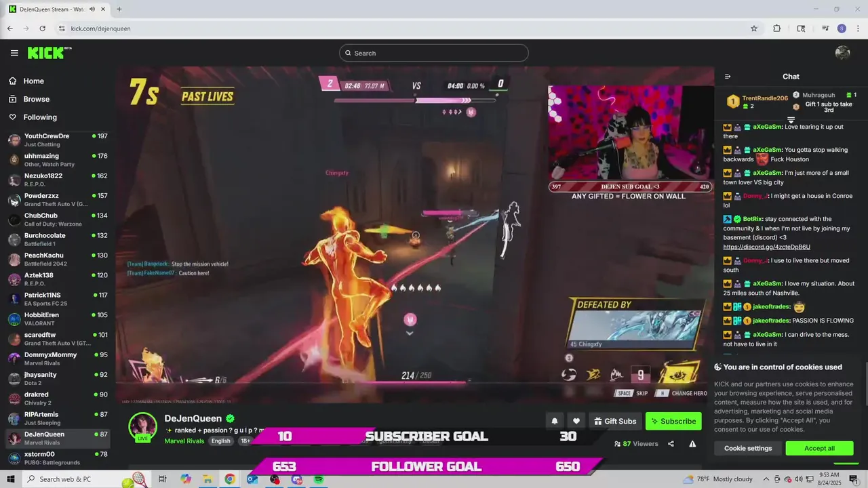868x488 pixels.
Task: Open the profile avatar menu
Action: (843, 53)
